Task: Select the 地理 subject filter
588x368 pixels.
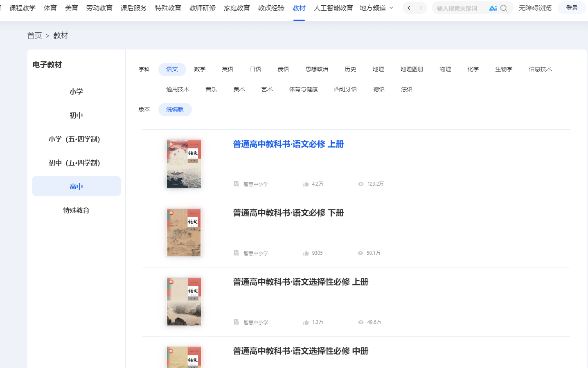Action: 378,70
